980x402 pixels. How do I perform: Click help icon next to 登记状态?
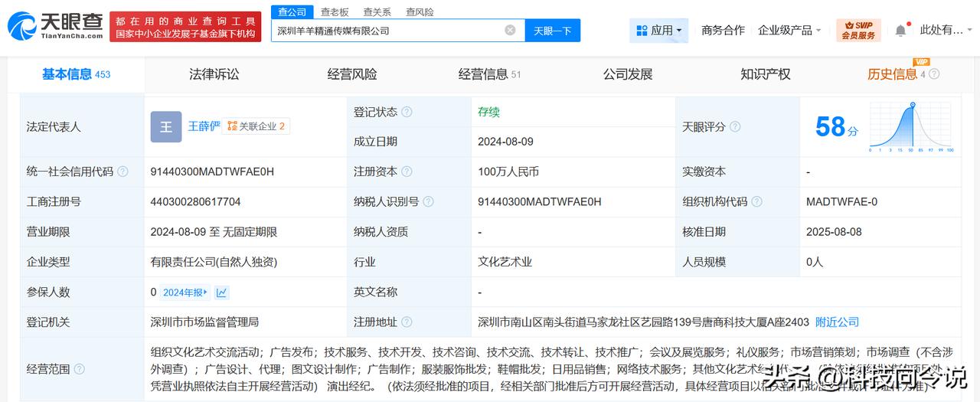click(407, 112)
